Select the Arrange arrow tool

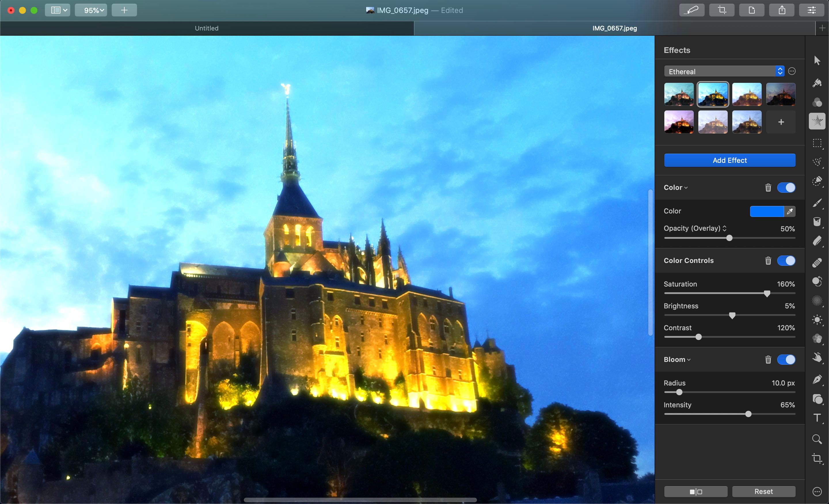pyautogui.click(x=817, y=60)
